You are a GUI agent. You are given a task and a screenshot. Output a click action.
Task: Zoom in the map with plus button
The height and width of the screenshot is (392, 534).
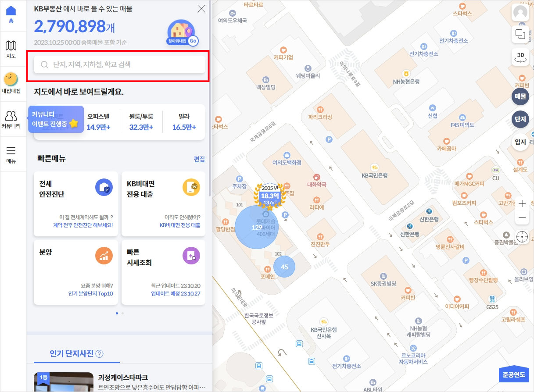(x=522, y=203)
